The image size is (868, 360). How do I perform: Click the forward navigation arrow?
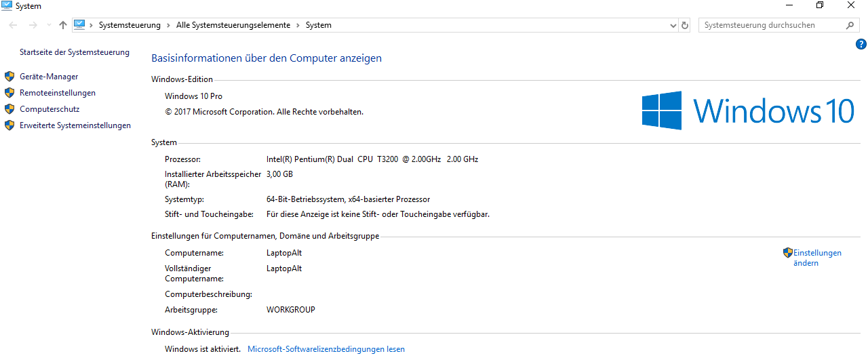(33, 25)
